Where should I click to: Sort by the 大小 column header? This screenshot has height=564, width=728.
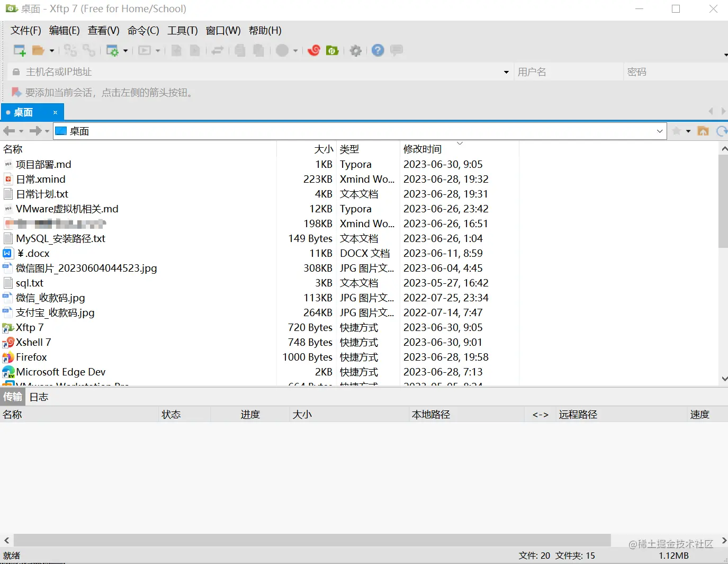click(x=306, y=149)
